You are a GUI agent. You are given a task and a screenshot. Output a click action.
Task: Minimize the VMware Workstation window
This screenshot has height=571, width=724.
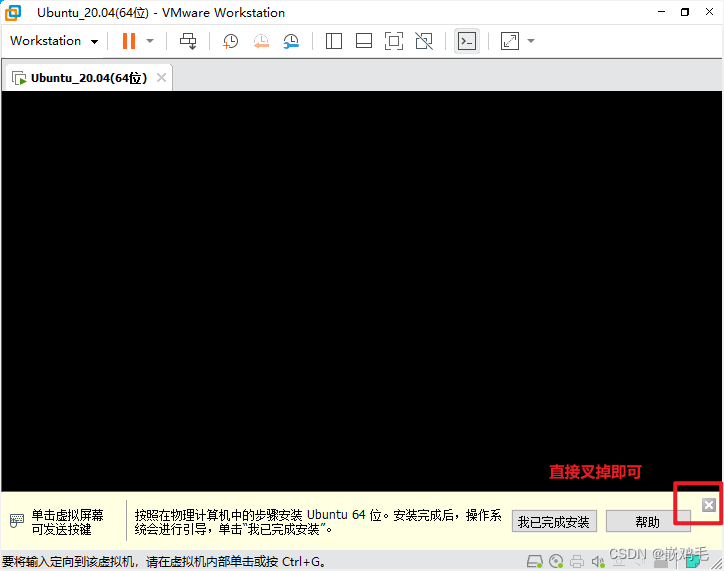661,12
